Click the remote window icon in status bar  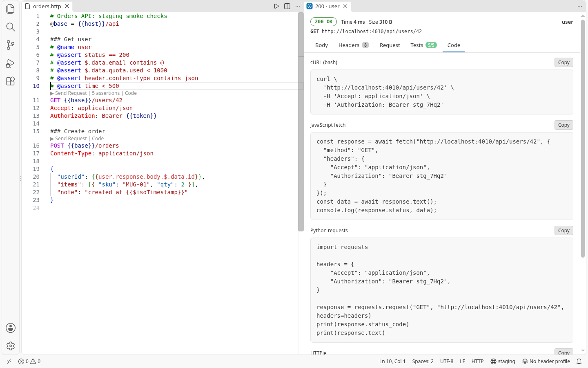pos(9,361)
